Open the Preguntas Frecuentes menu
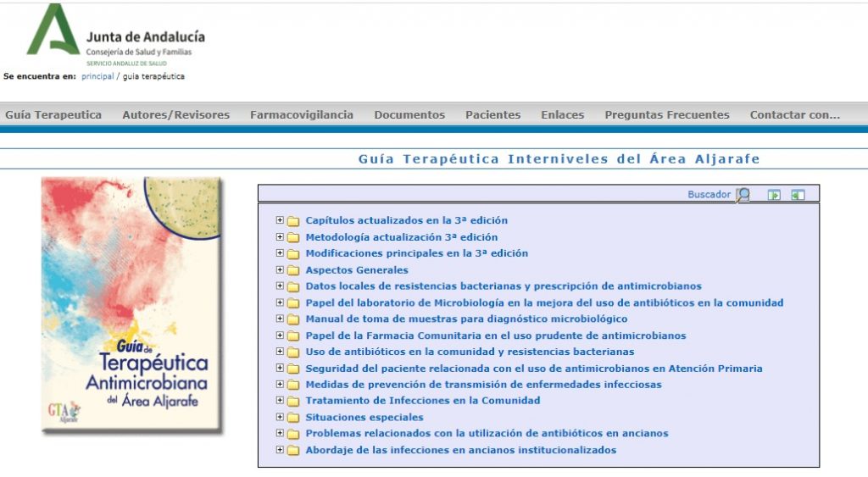 point(667,114)
